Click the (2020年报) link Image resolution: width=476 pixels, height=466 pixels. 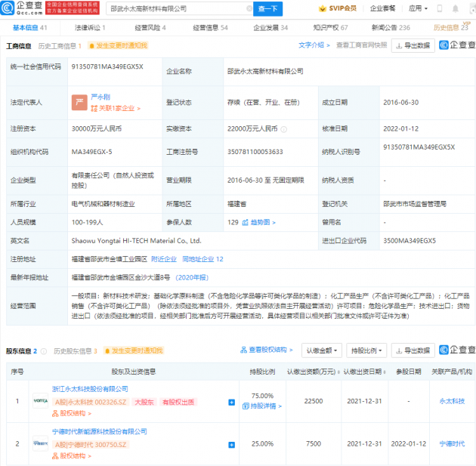click(192, 278)
